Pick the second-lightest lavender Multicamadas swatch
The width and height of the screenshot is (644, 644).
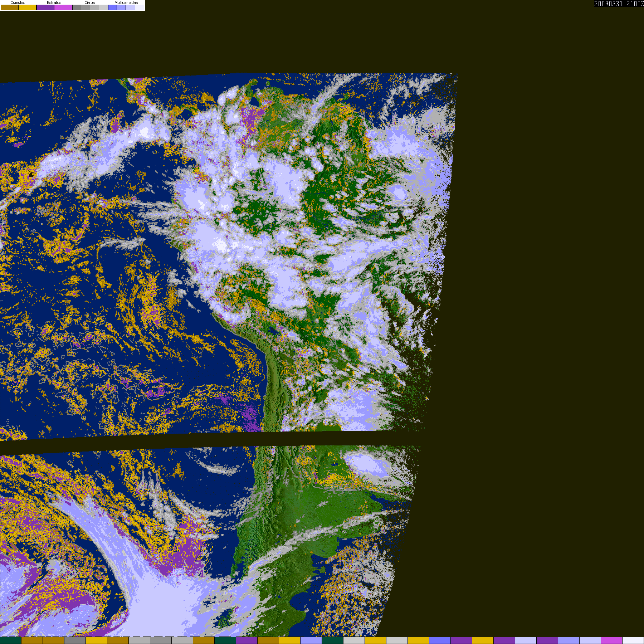pos(130,7)
